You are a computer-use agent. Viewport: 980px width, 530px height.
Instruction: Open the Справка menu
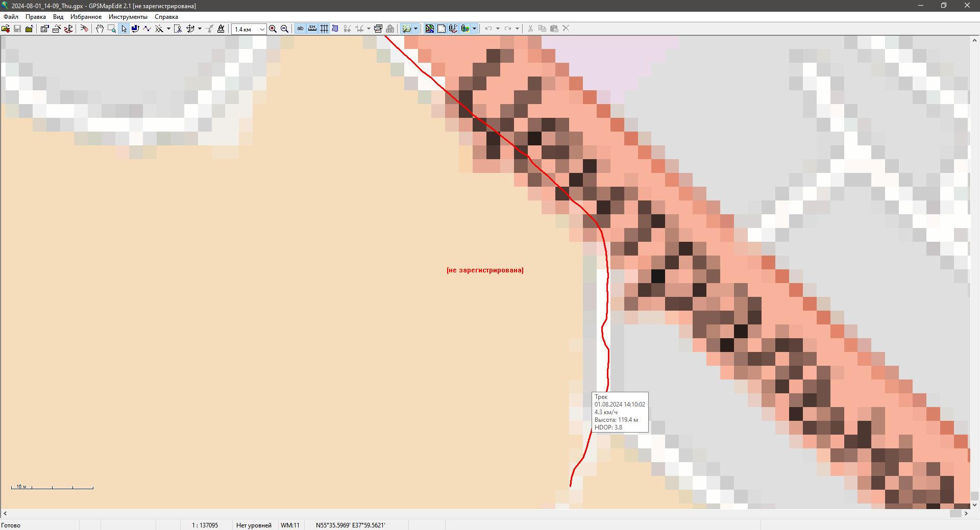click(x=166, y=17)
